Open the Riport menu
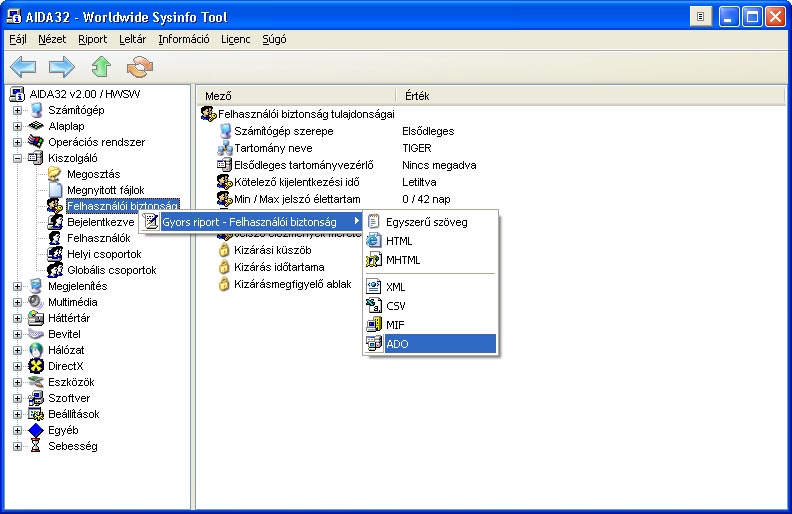Image resolution: width=792 pixels, height=514 pixels. pyautogui.click(x=92, y=39)
